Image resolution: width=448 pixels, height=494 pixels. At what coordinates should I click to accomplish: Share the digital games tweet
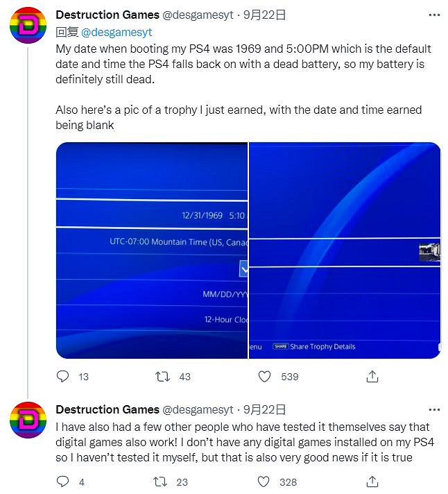click(372, 482)
